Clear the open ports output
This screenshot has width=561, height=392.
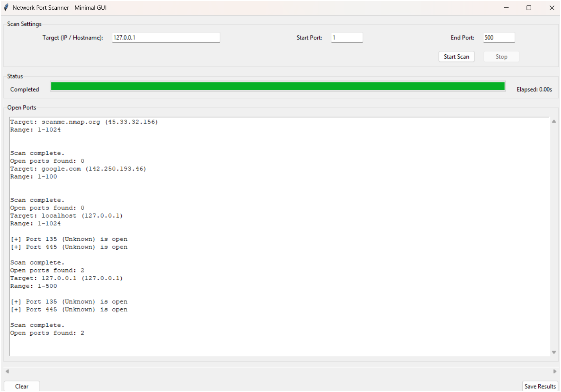22,386
